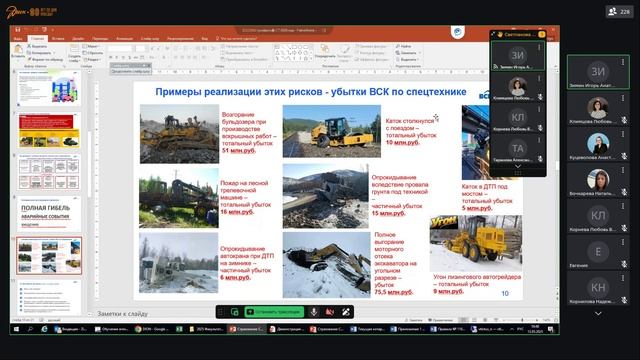Image resolution: width=640 pixels, height=360 pixels.
Task: Click muted mic icon on КН participant tile
Action: tap(624, 300)
